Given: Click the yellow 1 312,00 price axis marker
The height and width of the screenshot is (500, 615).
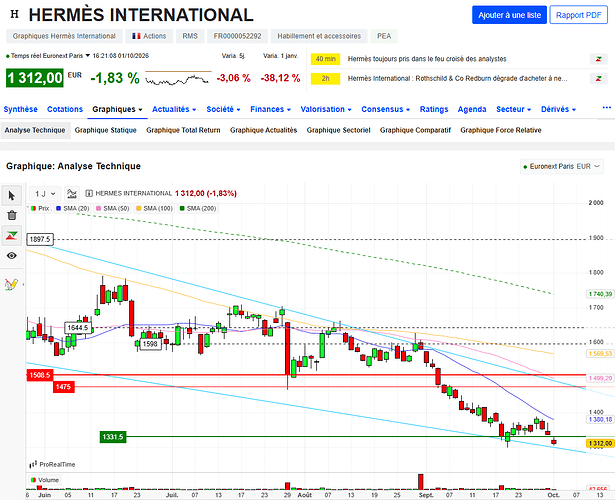Looking at the screenshot, I should [x=600, y=444].
